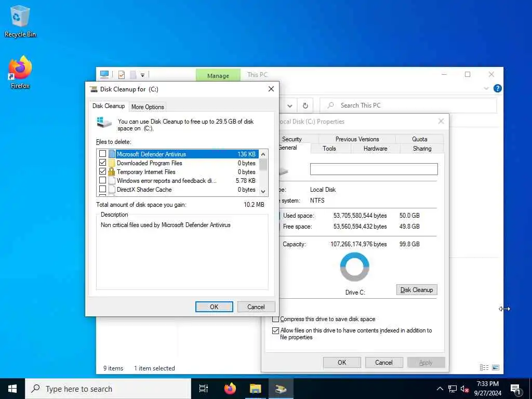Click the taskbar search box
This screenshot has height=399, width=532.
(108, 389)
